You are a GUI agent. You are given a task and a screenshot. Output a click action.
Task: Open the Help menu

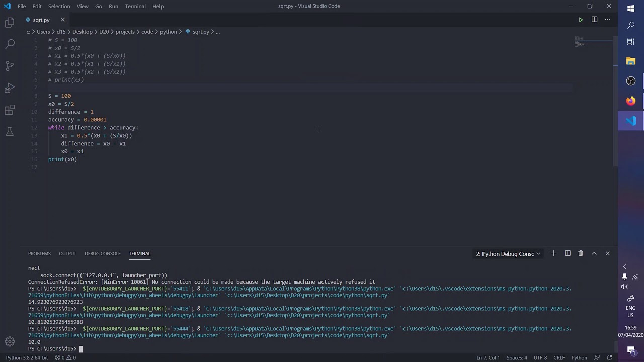(158, 6)
